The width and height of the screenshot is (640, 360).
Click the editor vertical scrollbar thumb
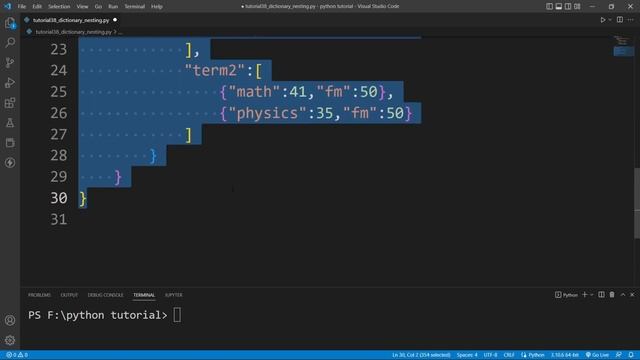pos(637,203)
